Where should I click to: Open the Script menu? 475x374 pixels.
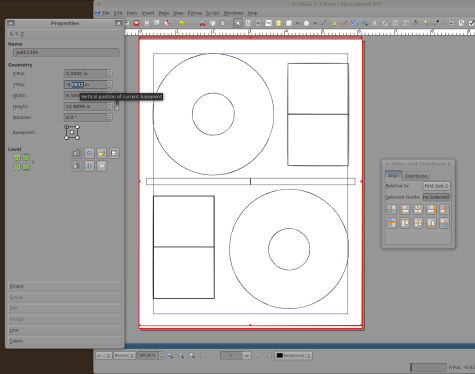[x=212, y=13]
